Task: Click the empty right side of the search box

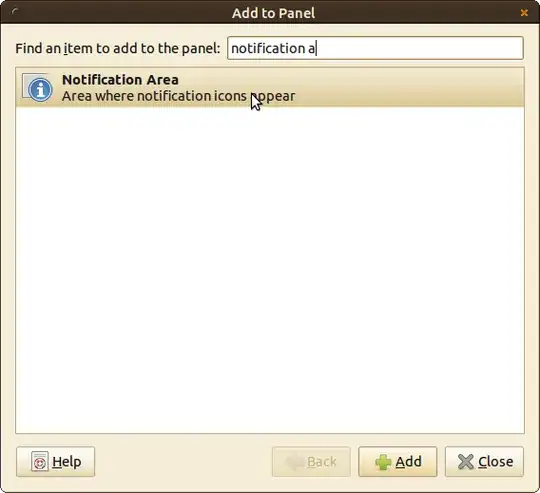Action: point(418,48)
